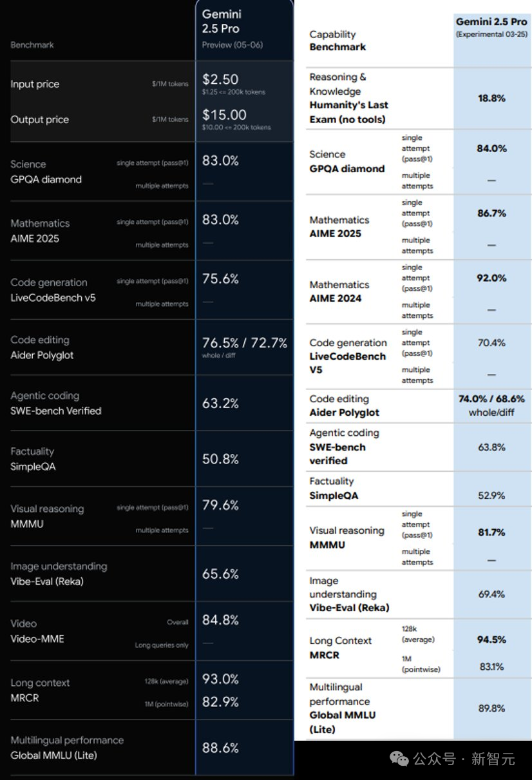Click the Global MMLU (Lite) 88.6% score
Screen dimensions: 532x780
(x=220, y=748)
